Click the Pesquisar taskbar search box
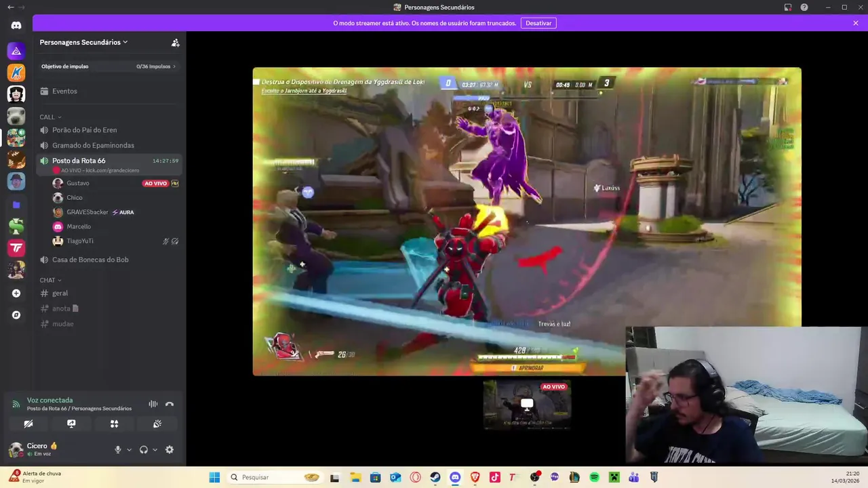Viewport: 868px width, 488px height. 275,477
